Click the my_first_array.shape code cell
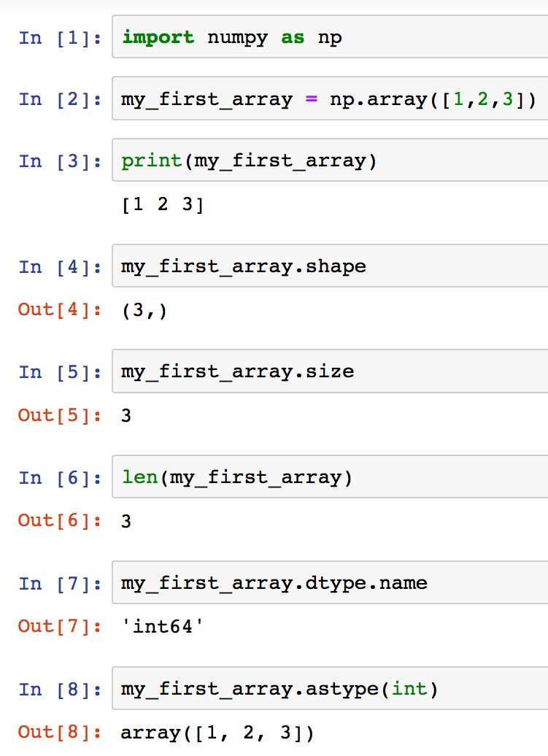 click(x=328, y=266)
